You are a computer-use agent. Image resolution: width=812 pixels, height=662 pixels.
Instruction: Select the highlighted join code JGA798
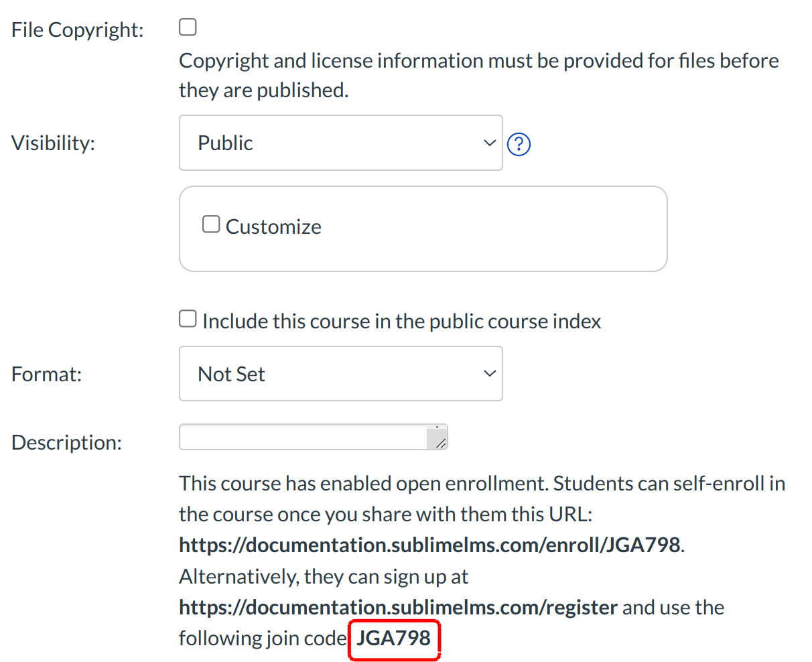394,639
